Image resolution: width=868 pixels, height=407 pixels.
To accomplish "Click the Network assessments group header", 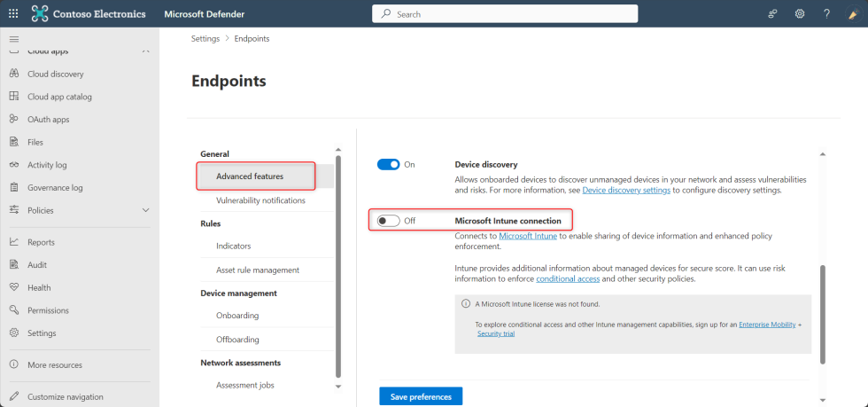I will [240, 363].
